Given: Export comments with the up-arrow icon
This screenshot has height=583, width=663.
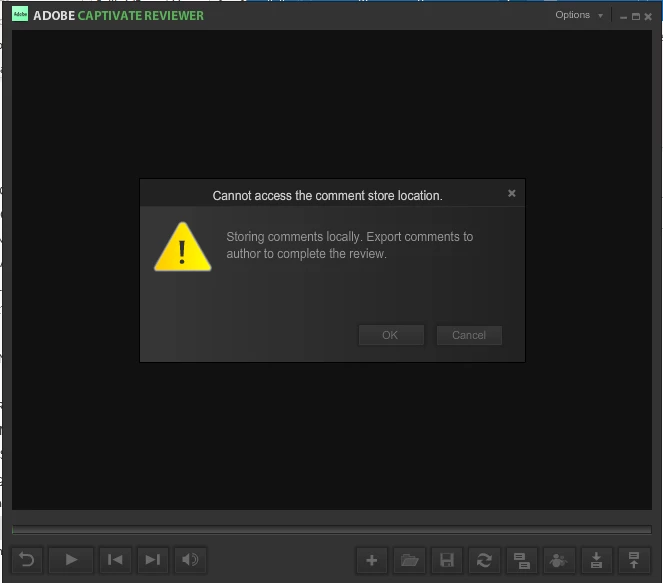Looking at the screenshot, I should (634, 561).
